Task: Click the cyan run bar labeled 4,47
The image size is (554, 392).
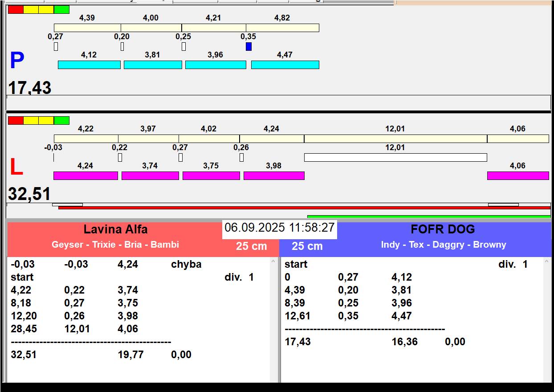Action: click(x=285, y=65)
